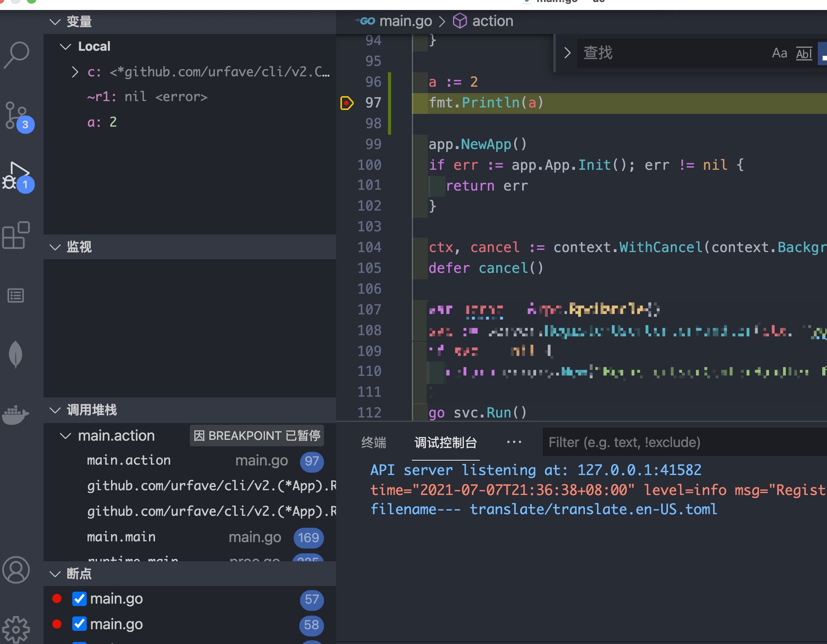
Task: Open the Docker whale icon view
Action: click(15, 414)
